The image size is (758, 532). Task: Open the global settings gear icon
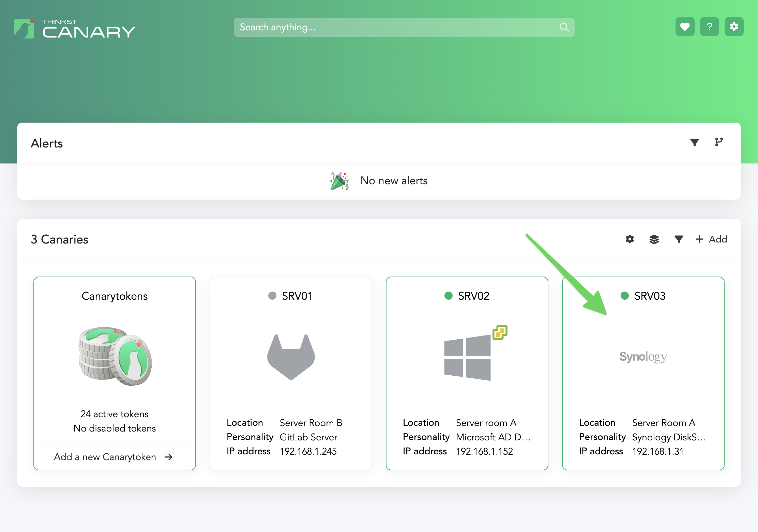734,27
